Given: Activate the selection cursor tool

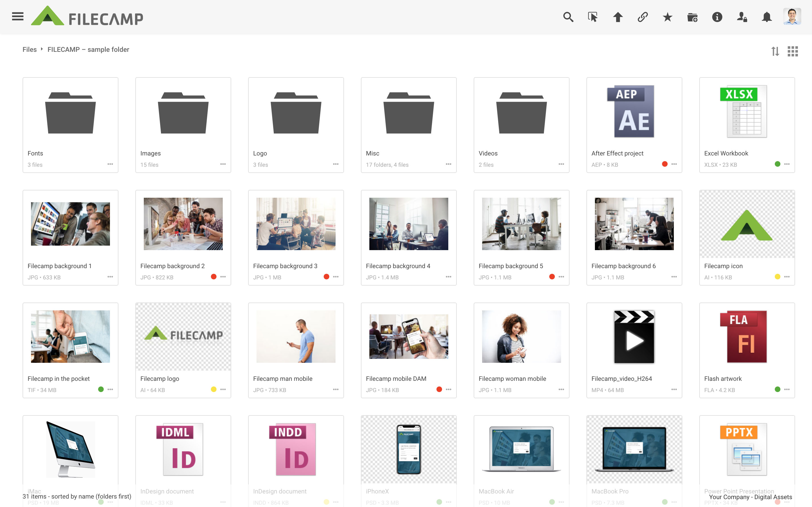Looking at the screenshot, I should coord(593,17).
